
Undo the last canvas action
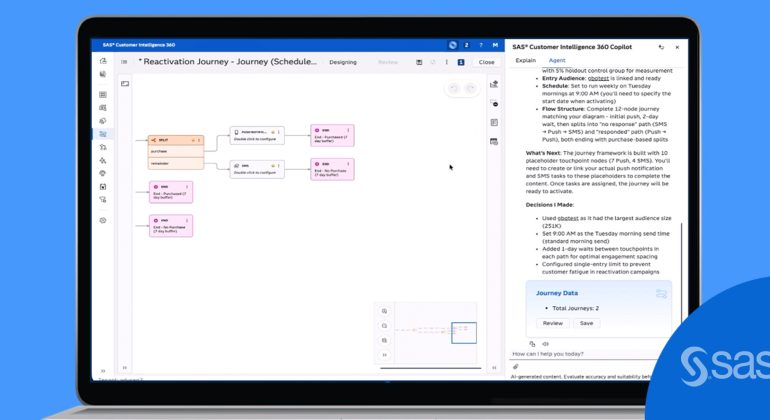click(x=454, y=88)
